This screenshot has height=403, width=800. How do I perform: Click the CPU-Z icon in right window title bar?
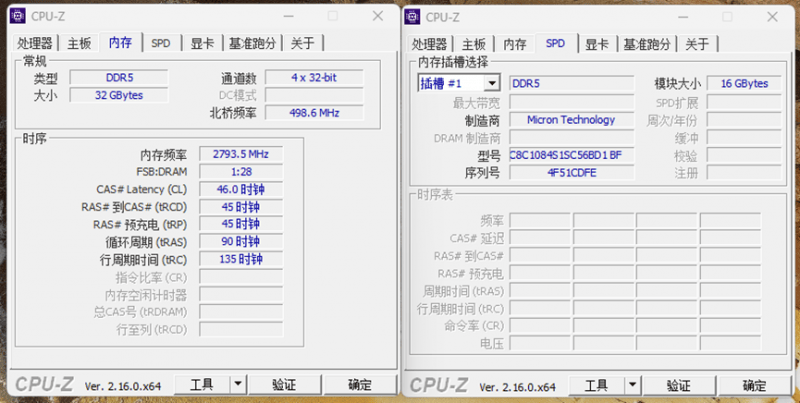[413, 16]
